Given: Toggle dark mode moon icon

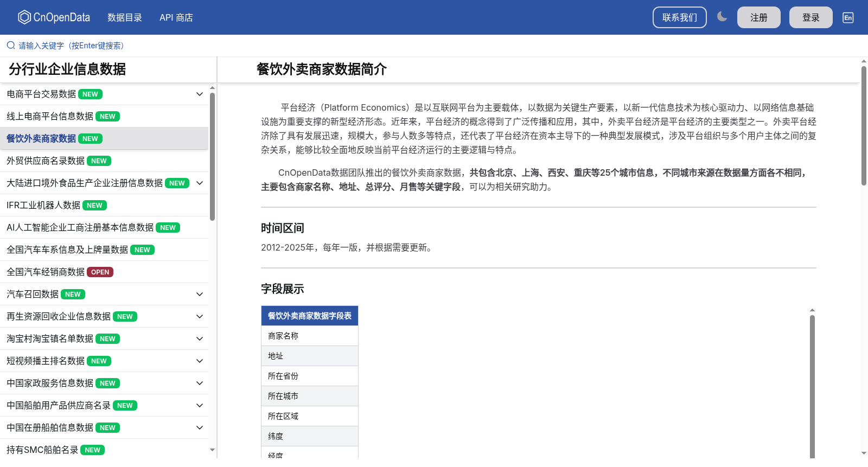Looking at the screenshot, I should click(x=722, y=17).
